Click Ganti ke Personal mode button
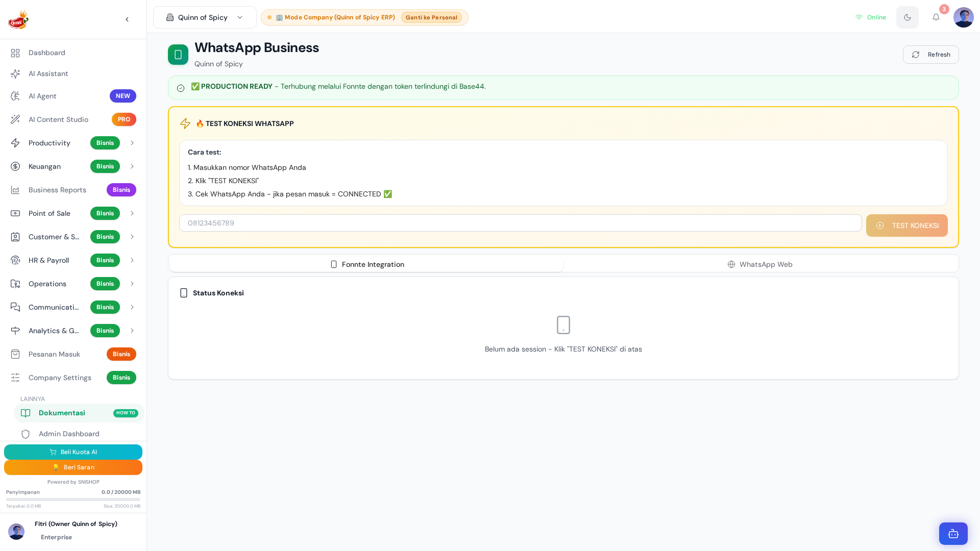Image resolution: width=980 pixels, height=551 pixels. (431, 17)
